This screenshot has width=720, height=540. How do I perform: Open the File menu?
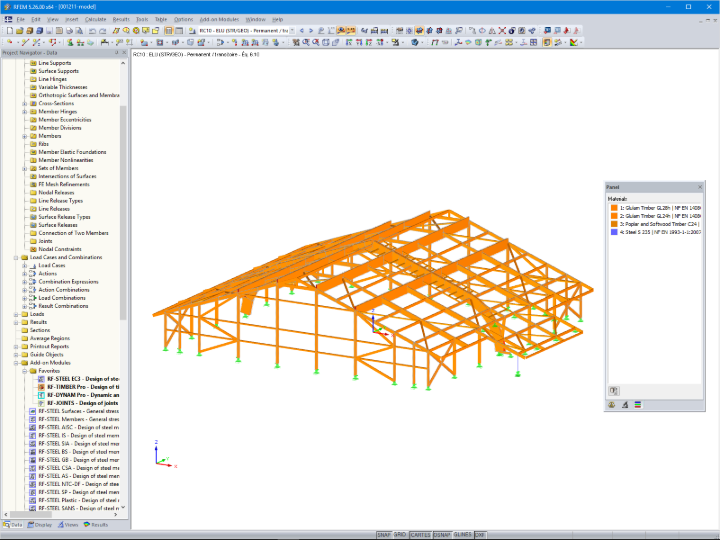click(21, 19)
